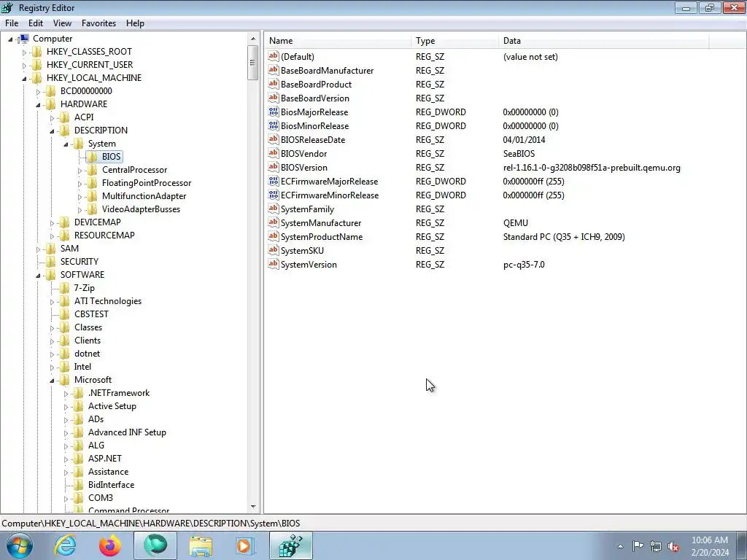Click the Computer icon at tree root
Viewport: 747px width, 560px height.
(x=24, y=39)
